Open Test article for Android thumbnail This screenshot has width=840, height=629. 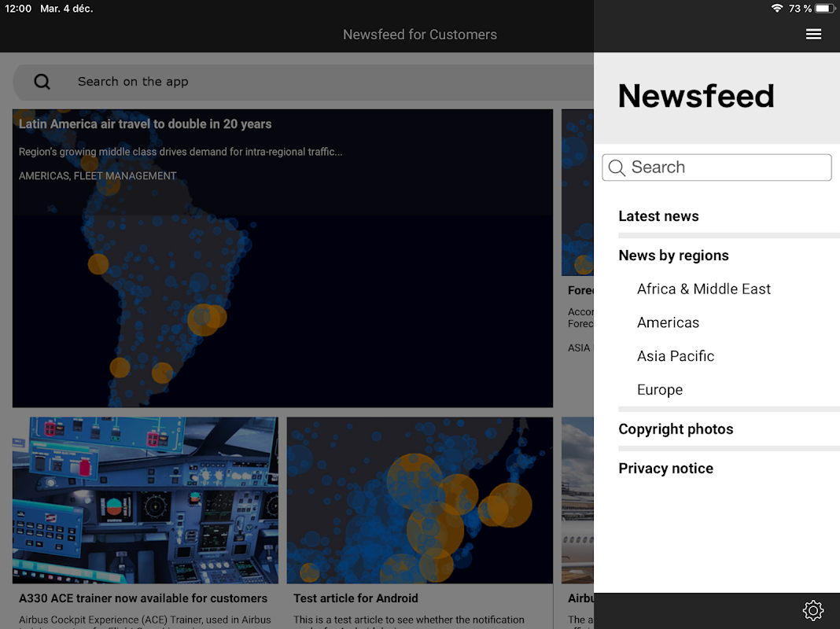419,500
